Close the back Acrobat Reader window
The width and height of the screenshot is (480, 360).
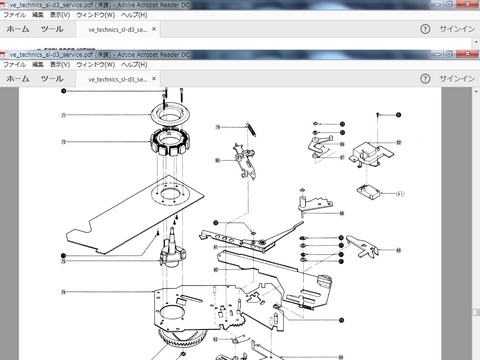pyautogui.click(x=467, y=4)
